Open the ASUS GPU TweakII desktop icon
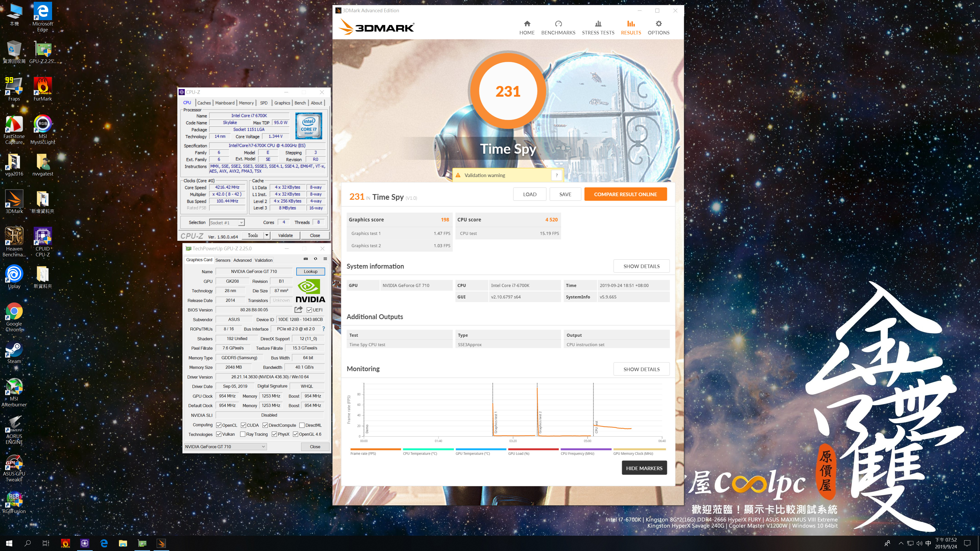This screenshot has height=551, width=980. (x=14, y=467)
